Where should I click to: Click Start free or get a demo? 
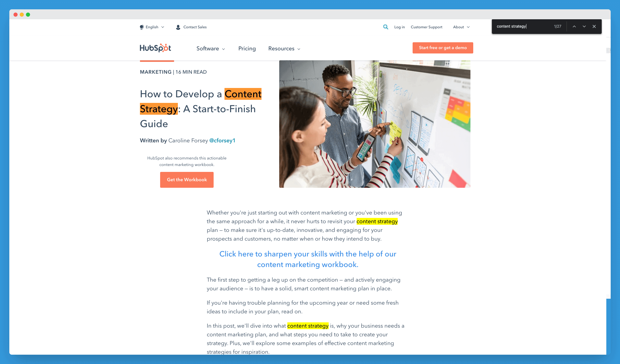point(443,48)
